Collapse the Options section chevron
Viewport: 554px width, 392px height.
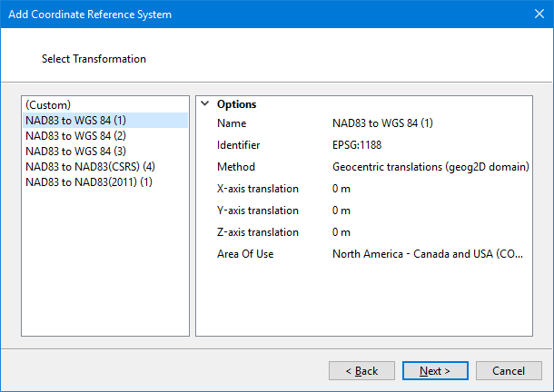click(x=205, y=104)
